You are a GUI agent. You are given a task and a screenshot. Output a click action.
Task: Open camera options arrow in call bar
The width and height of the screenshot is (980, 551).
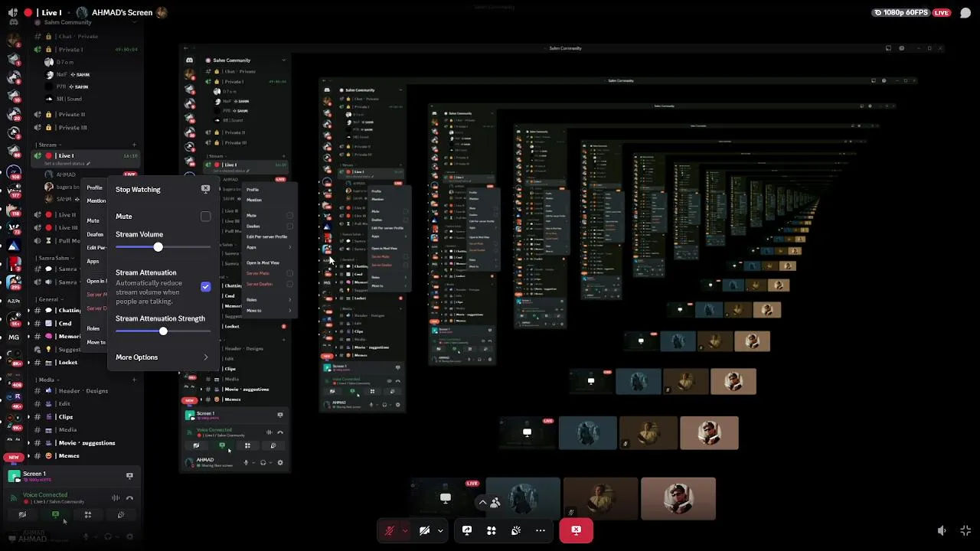click(x=439, y=530)
